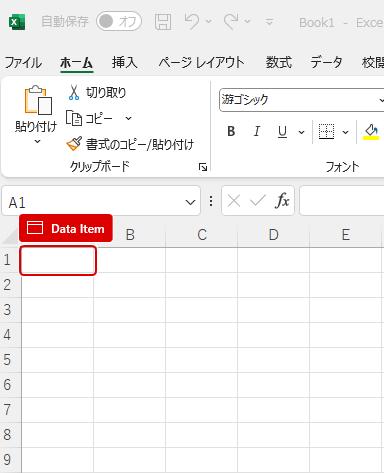Select column B header
The image size is (384, 473).
point(130,235)
